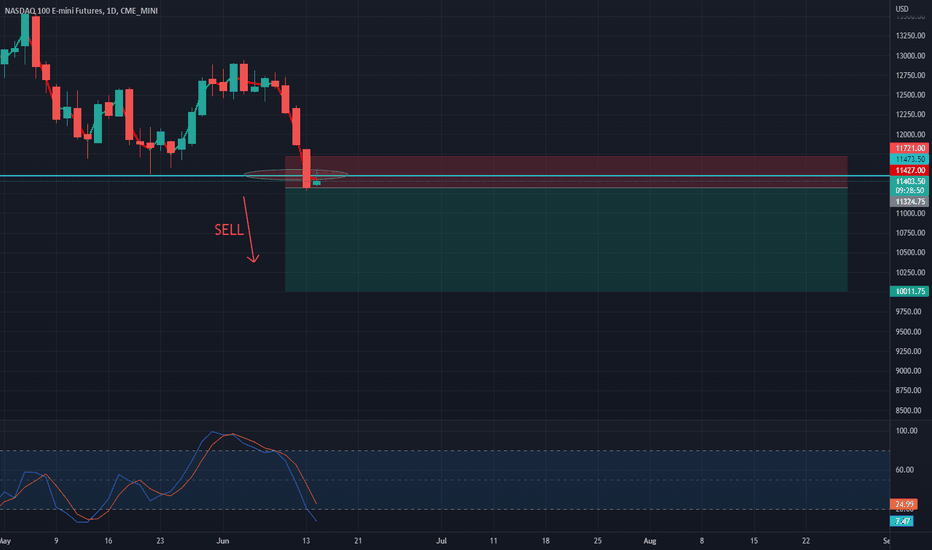Click the 10011.75 target price label
This screenshot has height=550, width=932.
(909, 291)
